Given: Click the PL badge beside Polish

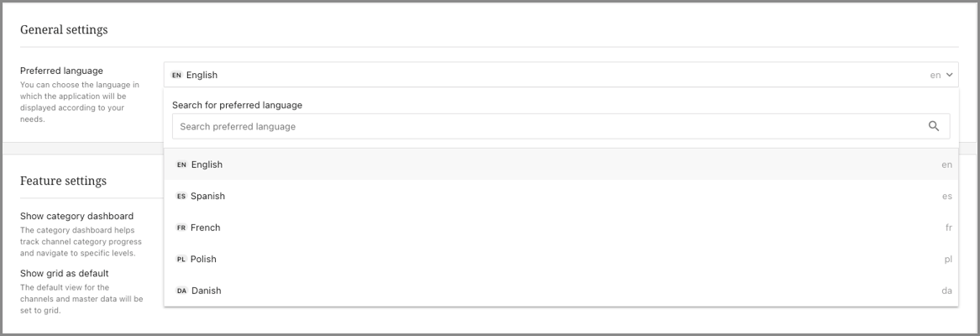Looking at the screenshot, I should click(181, 259).
